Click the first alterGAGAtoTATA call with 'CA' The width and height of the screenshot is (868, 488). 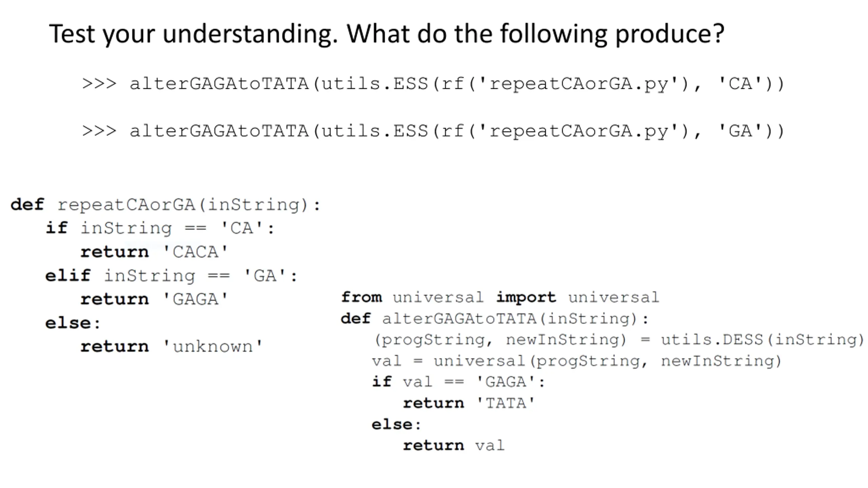457,84
